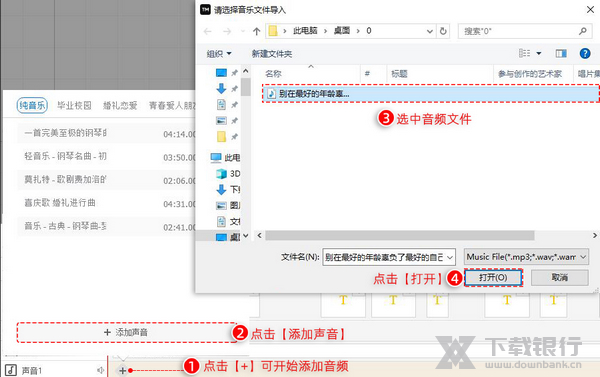Open the recent locations dropdown arrow

243,31
